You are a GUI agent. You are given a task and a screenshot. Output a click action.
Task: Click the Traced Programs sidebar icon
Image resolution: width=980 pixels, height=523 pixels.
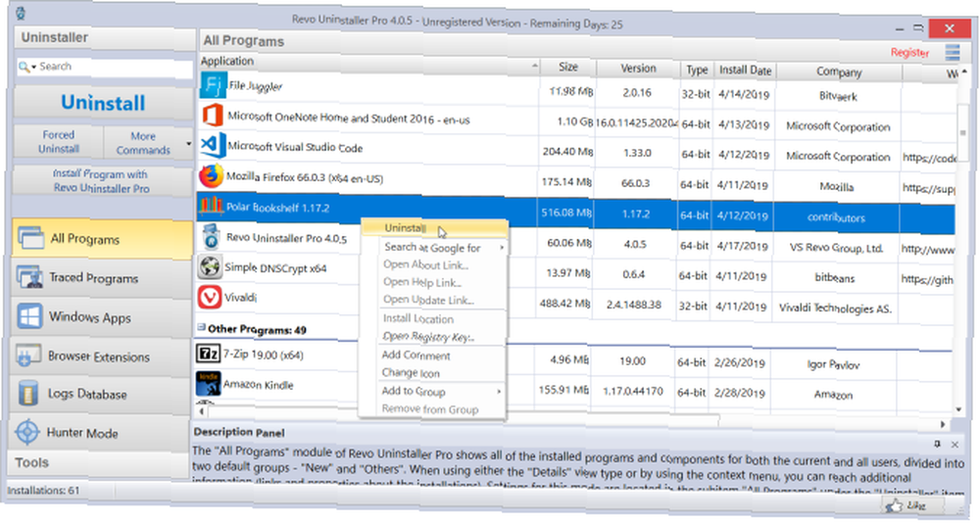[30, 277]
